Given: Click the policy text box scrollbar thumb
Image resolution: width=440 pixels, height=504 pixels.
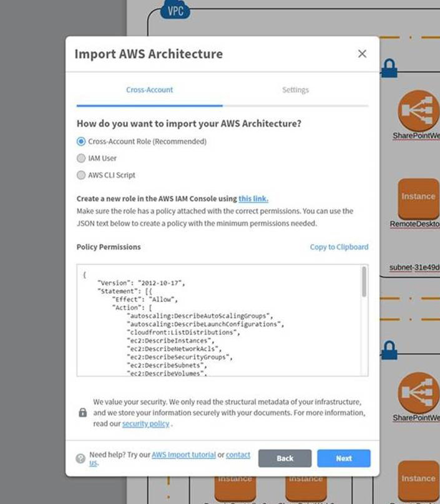Looking at the screenshot, I should point(364,281).
